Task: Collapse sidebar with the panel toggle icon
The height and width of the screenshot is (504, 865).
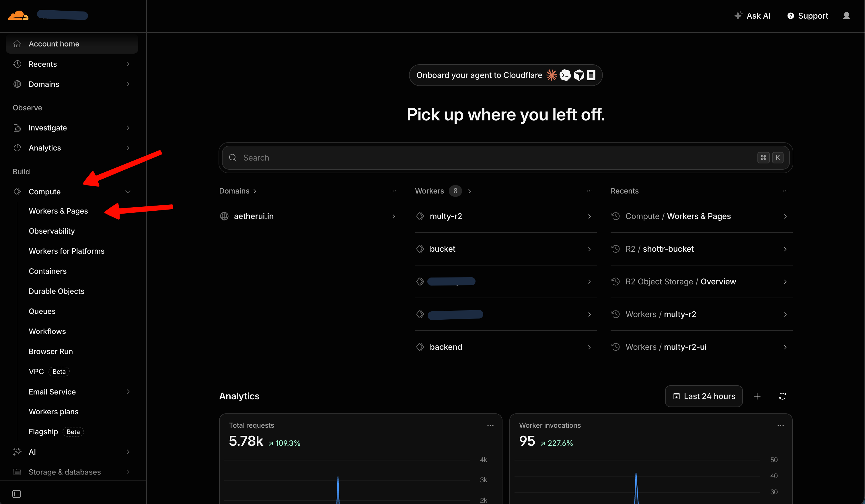Action: [x=17, y=494]
